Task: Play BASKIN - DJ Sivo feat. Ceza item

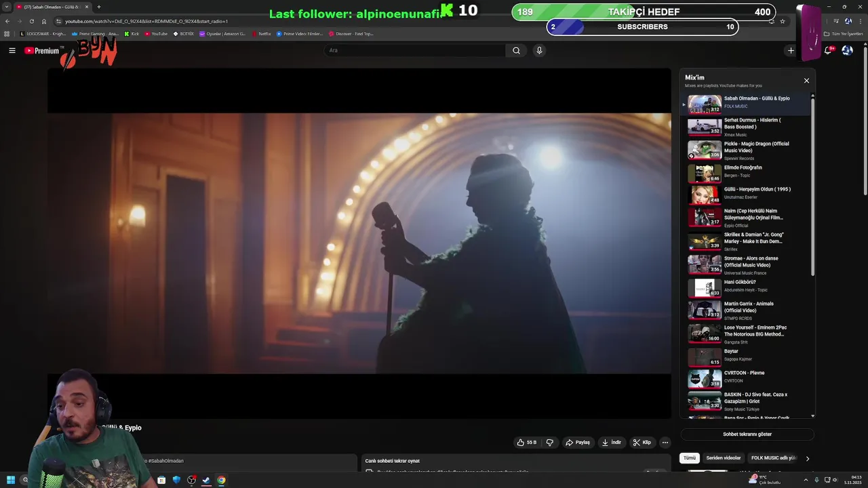Action: click(745, 401)
